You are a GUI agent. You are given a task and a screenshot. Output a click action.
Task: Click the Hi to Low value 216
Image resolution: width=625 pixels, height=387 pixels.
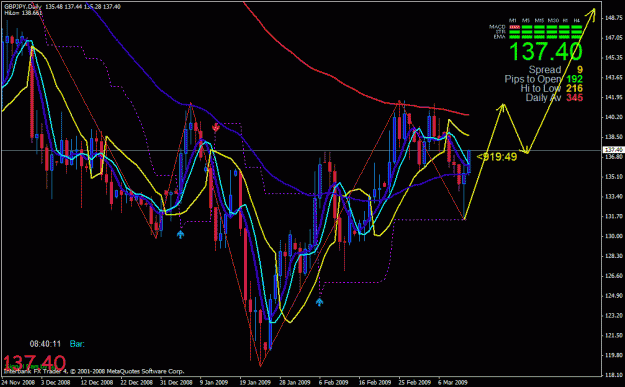(x=574, y=88)
